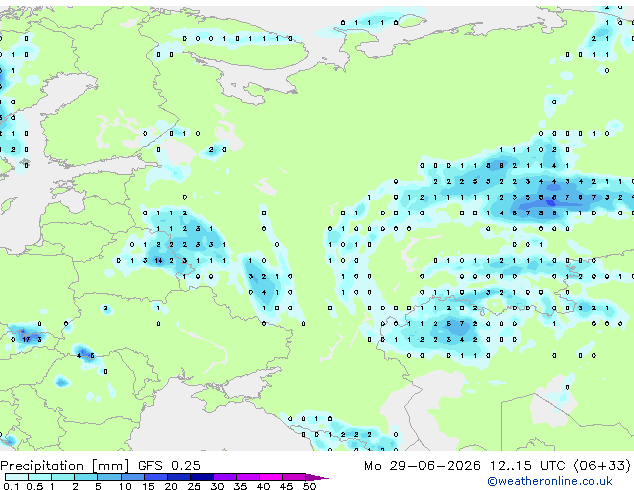Click the 40–45 mm magenta legend swatch
The image size is (634, 490).
271,477
